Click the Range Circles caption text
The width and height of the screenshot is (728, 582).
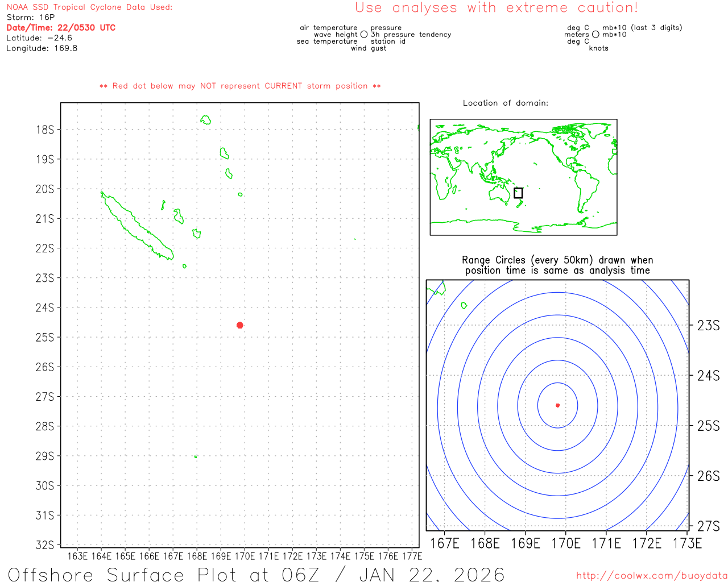[x=557, y=265]
